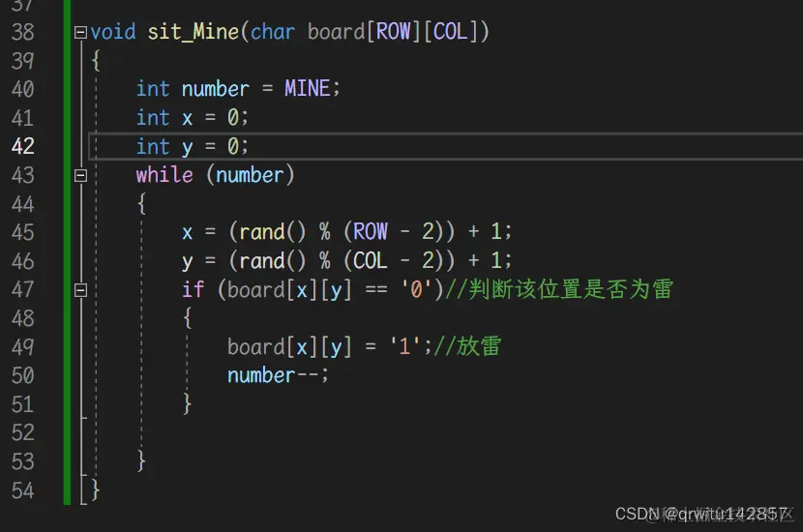Image resolution: width=803 pixels, height=532 pixels.
Task: Click line number 42 in gutter
Action: (x=22, y=146)
